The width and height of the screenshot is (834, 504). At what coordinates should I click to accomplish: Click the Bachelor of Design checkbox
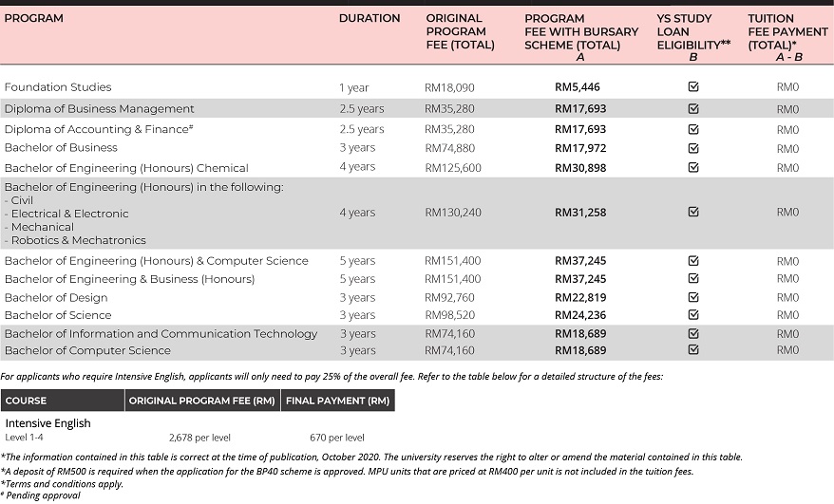pos(692,297)
